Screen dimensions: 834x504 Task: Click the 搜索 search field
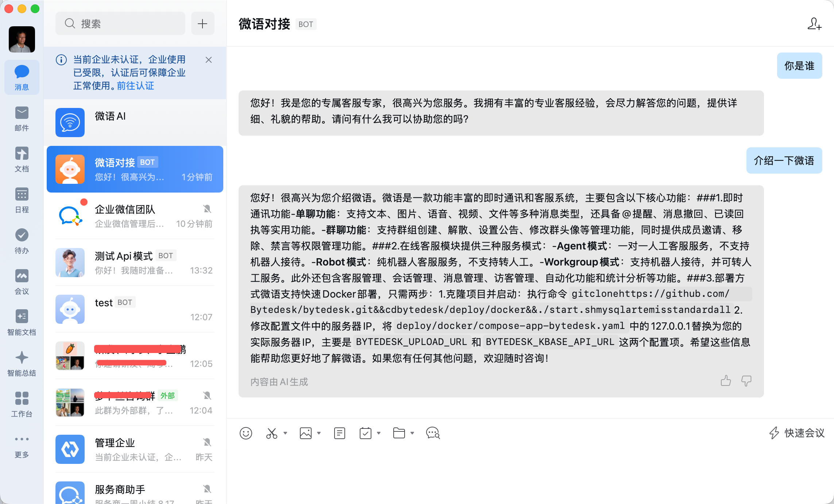point(120,24)
